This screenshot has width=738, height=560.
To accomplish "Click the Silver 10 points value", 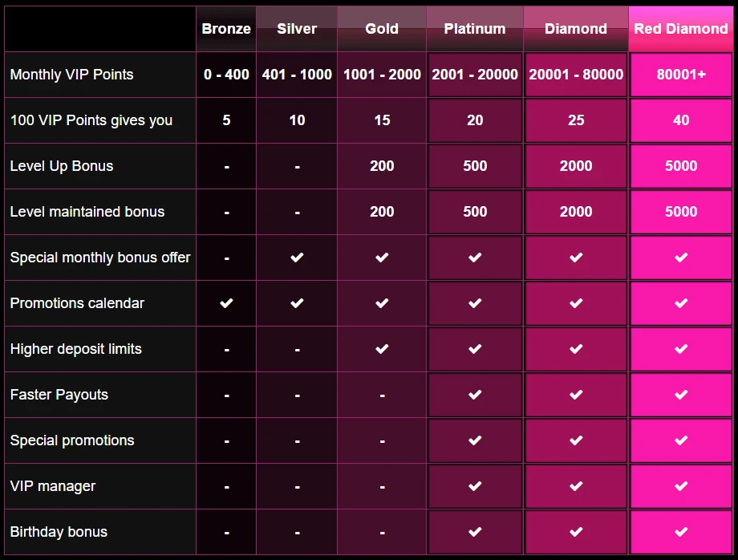I will pos(297,120).
